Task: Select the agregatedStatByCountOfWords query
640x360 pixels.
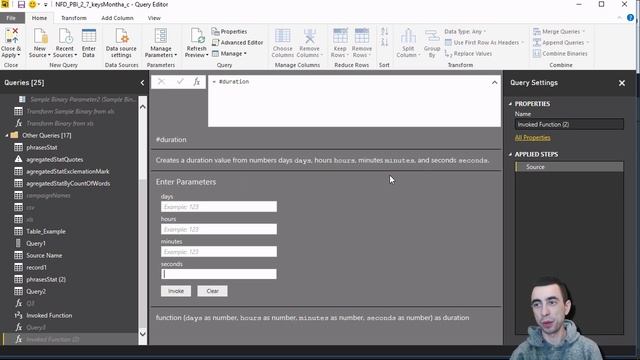Action: click(68, 184)
